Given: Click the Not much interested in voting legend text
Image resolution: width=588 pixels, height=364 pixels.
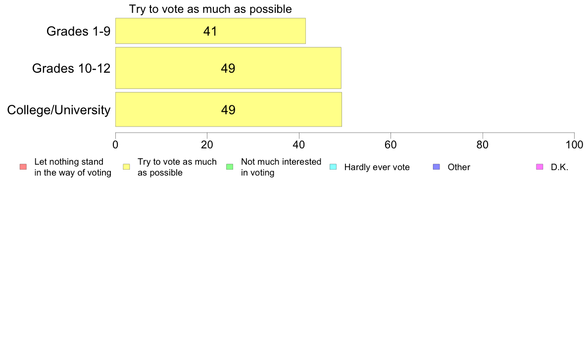Looking at the screenshot, I should click(x=281, y=167).
